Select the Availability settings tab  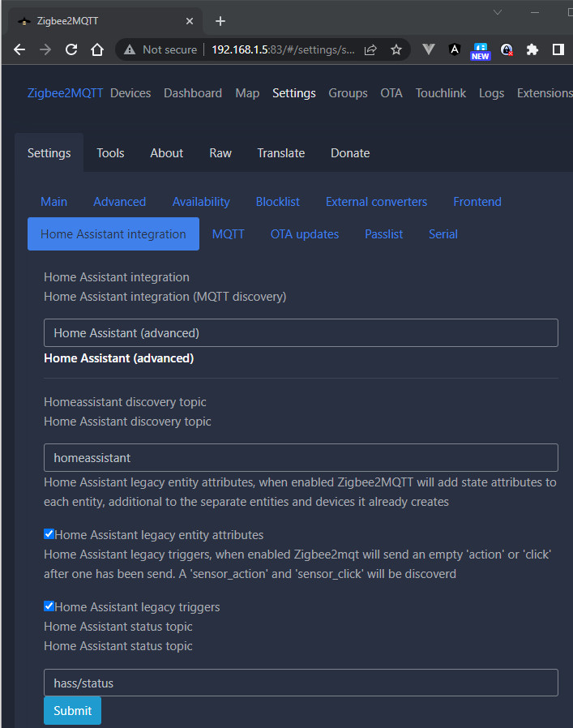[x=201, y=201]
